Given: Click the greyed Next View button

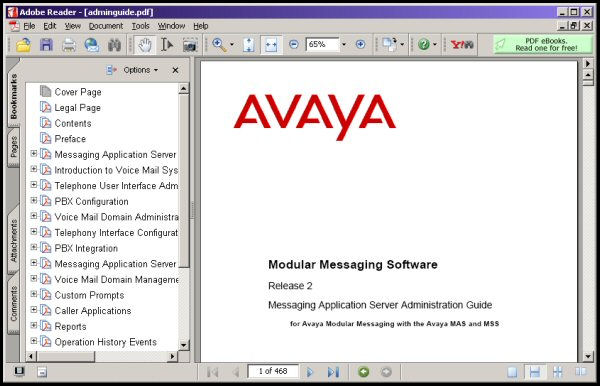Looking at the screenshot, I should 386,371.
